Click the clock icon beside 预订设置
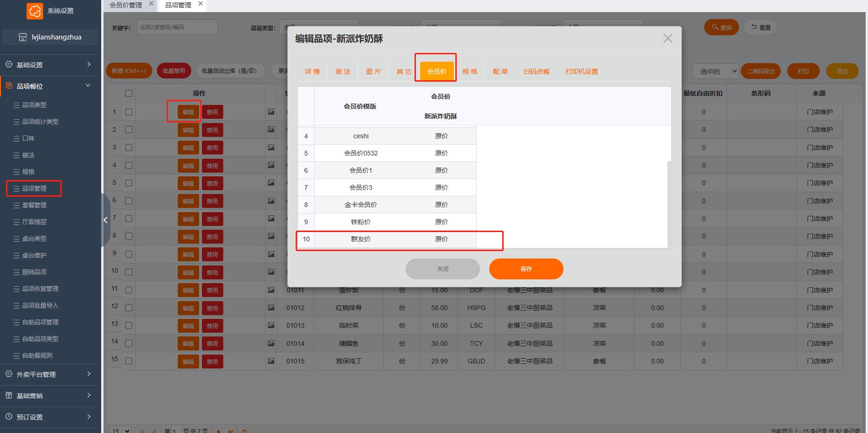The image size is (868, 433). pyautogui.click(x=9, y=417)
